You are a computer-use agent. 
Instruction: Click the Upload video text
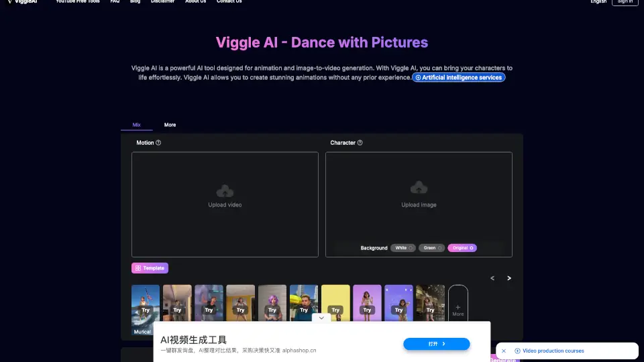(x=225, y=205)
